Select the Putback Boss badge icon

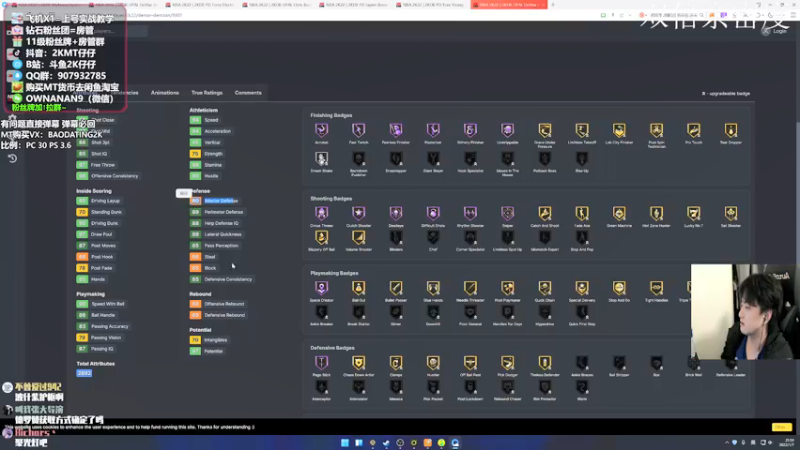[x=544, y=159]
